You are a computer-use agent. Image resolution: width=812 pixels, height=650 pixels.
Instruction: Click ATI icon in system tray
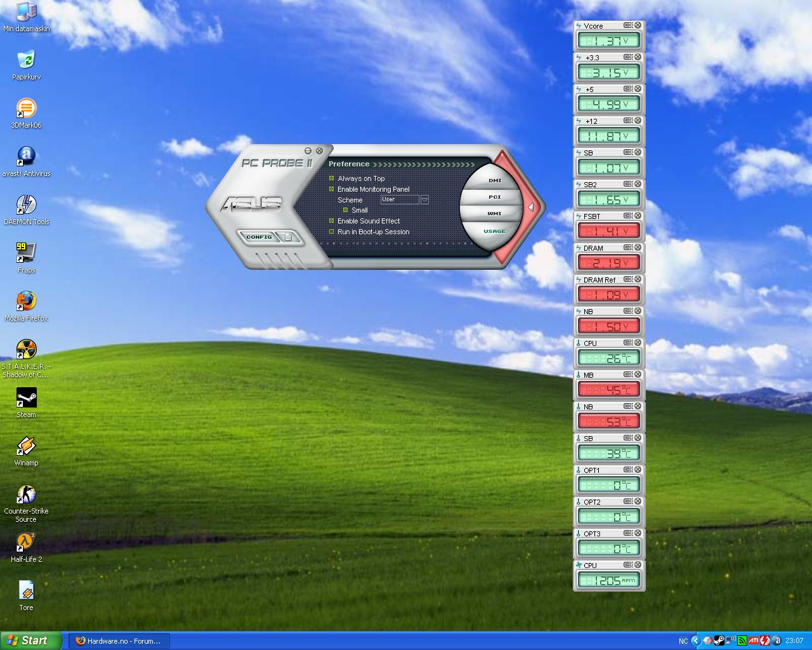754,640
